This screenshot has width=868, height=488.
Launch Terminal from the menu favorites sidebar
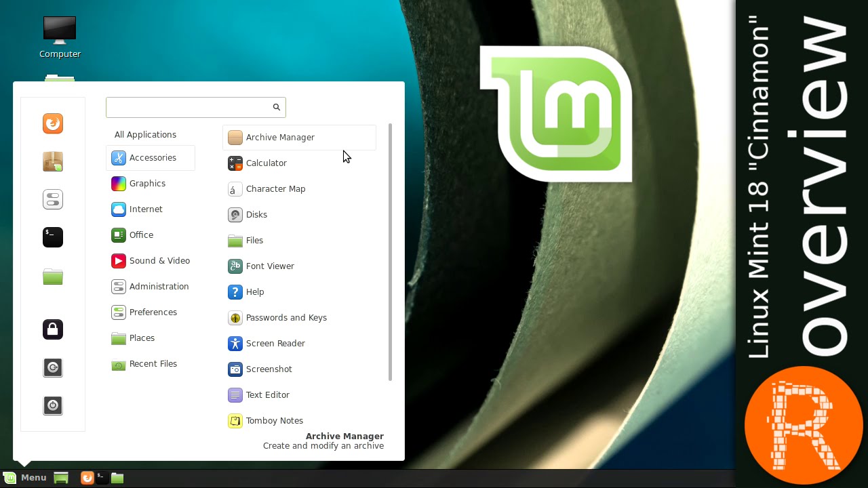pyautogui.click(x=53, y=237)
